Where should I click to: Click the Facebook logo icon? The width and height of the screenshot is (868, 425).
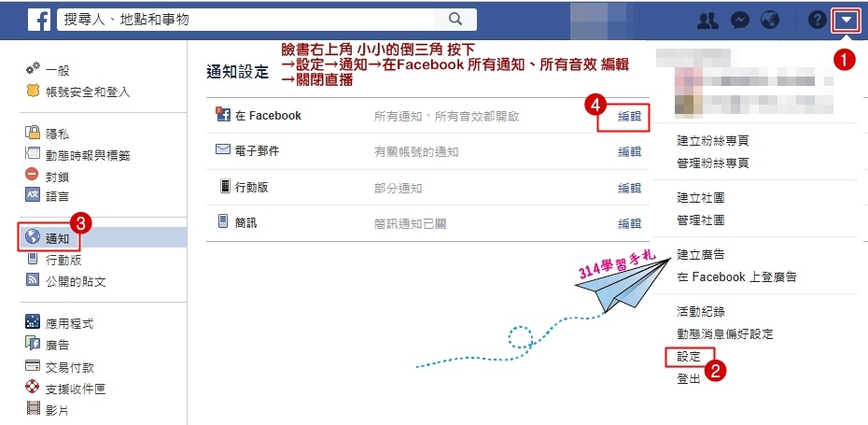tap(39, 20)
